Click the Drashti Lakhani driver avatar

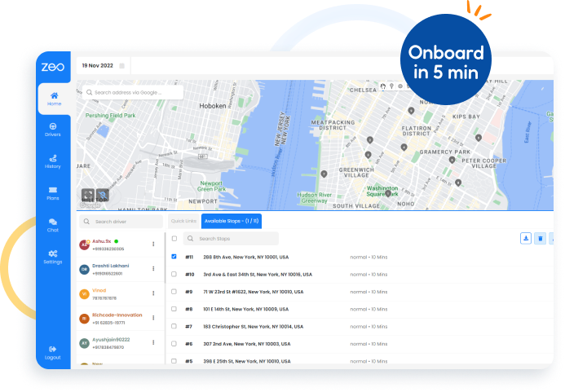click(x=84, y=269)
